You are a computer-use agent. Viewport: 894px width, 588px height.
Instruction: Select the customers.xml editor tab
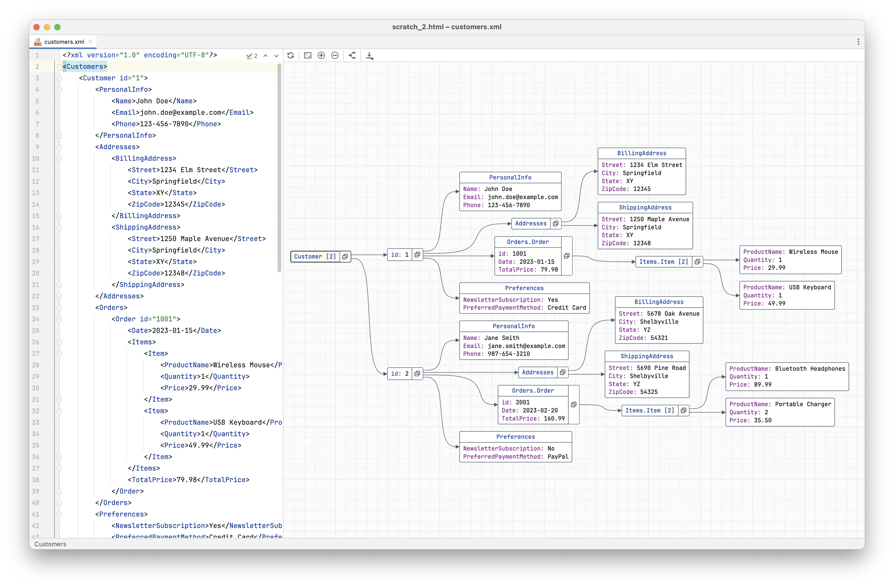(x=64, y=42)
